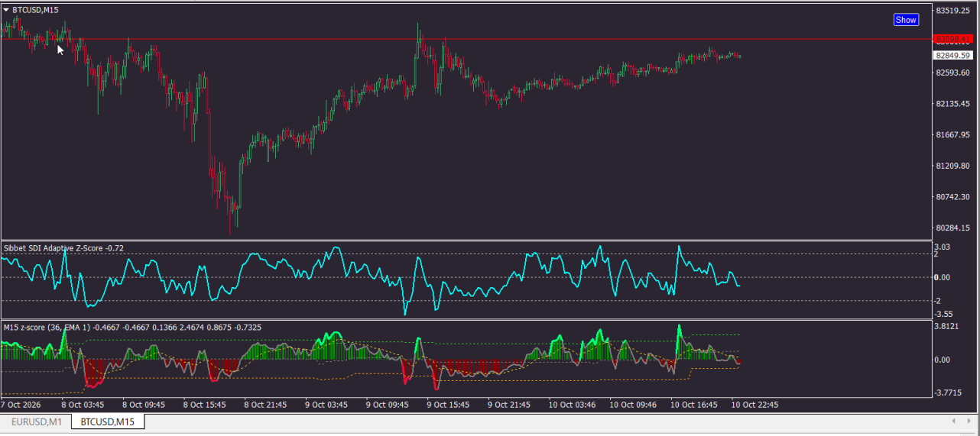Click the 80742.30 price axis value
980x436 pixels.
tap(952, 197)
